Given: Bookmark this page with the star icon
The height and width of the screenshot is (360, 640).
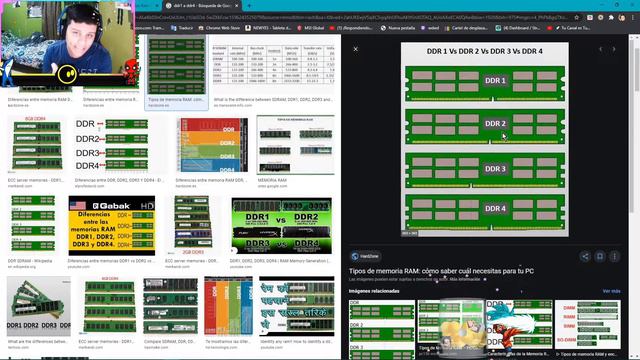Looking at the screenshot, I should coord(576,18).
